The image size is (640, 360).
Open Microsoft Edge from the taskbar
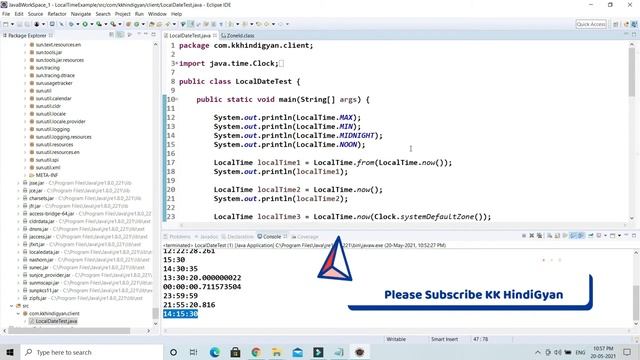(215, 352)
